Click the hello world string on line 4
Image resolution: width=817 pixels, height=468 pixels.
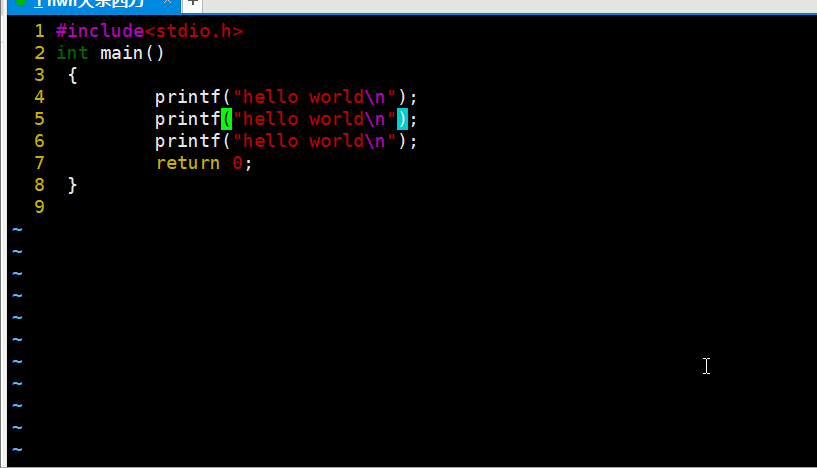(314, 97)
